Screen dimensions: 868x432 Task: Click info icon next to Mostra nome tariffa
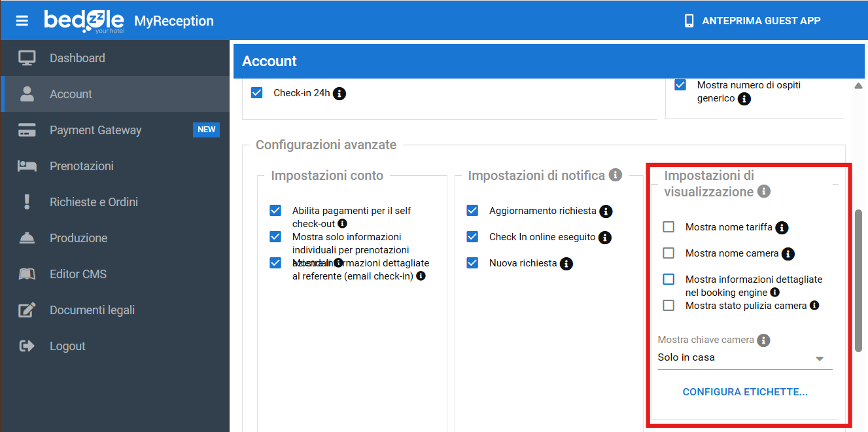click(782, 228)
